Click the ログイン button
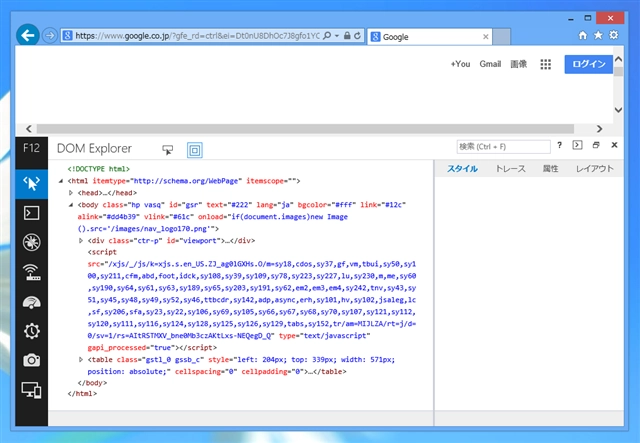This screenshot has width=640, height=443. click(589, 64)
